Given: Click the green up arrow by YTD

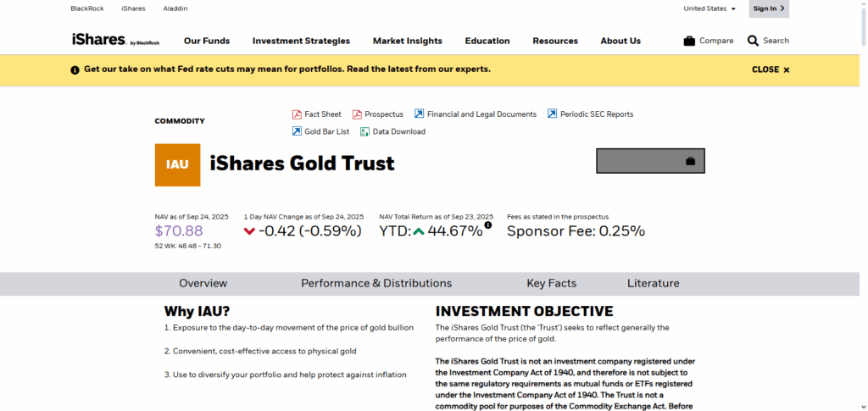Looking at the screenshot, I should coord(419,231).
